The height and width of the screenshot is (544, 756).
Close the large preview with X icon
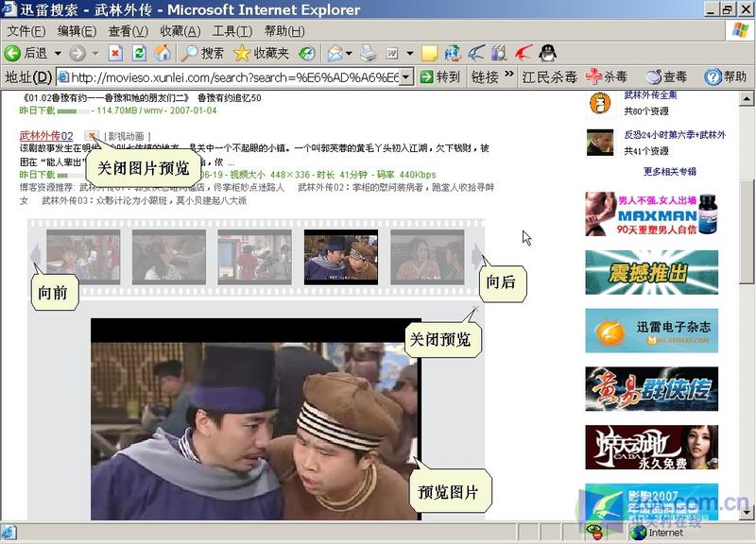475,309
